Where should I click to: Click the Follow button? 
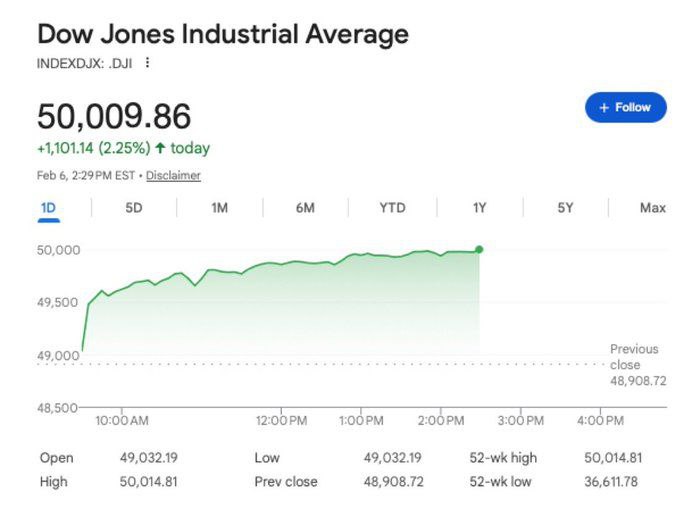(x=625, y=107)
